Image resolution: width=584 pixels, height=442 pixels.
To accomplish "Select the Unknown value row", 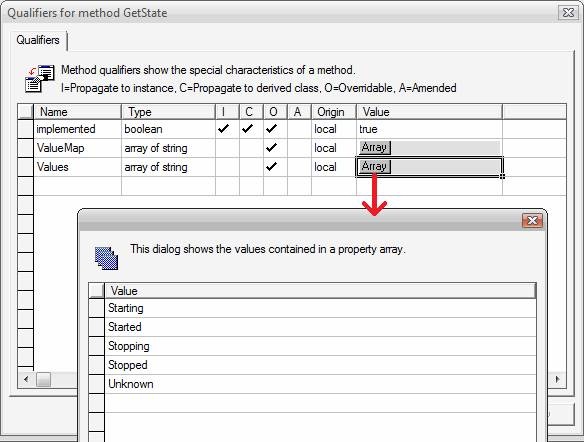I will click(x=320, y=384).
